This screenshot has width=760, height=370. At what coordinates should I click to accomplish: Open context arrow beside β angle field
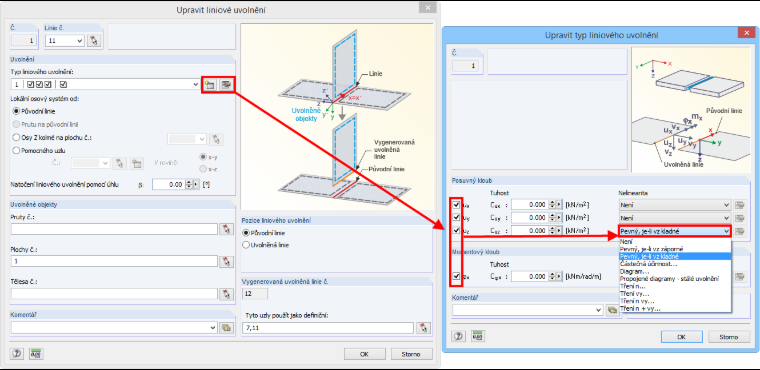(196, 184)
